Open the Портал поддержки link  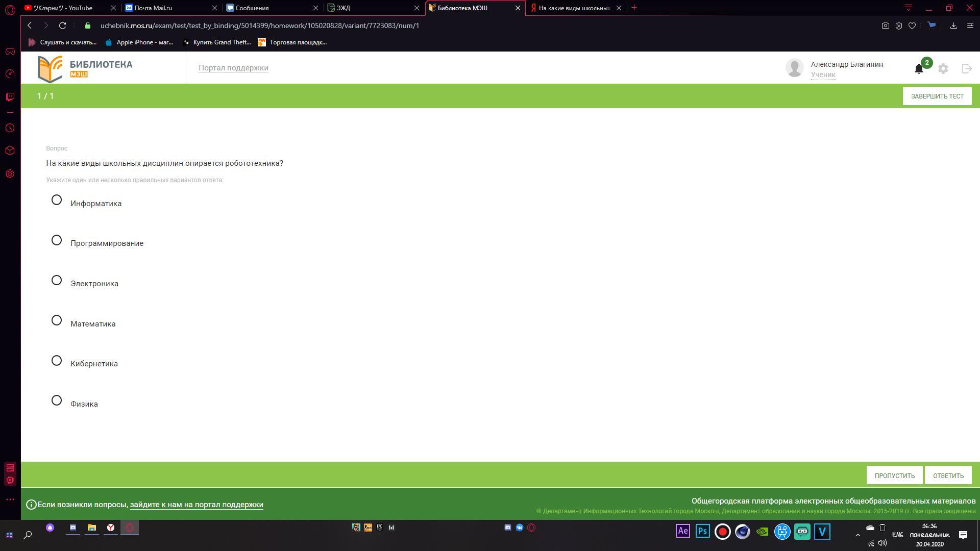click(233, 68)
